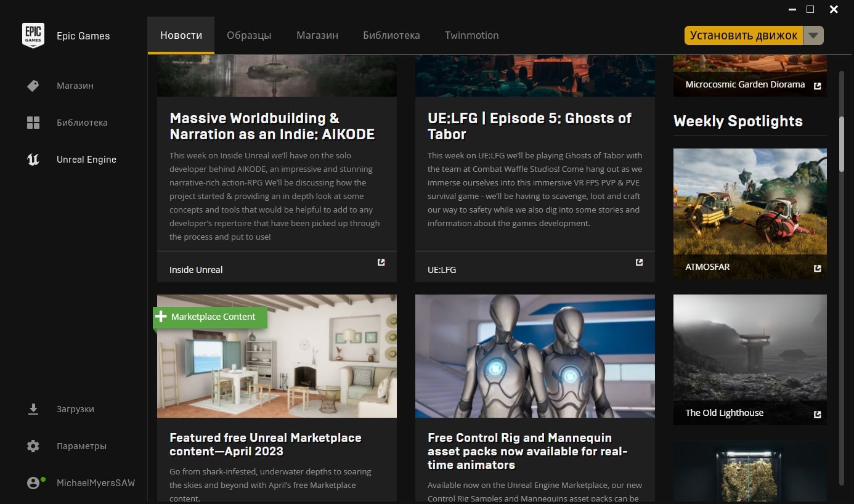Click the AIKODE article description paragraph
854x504 pixels.
coord(275,196)
